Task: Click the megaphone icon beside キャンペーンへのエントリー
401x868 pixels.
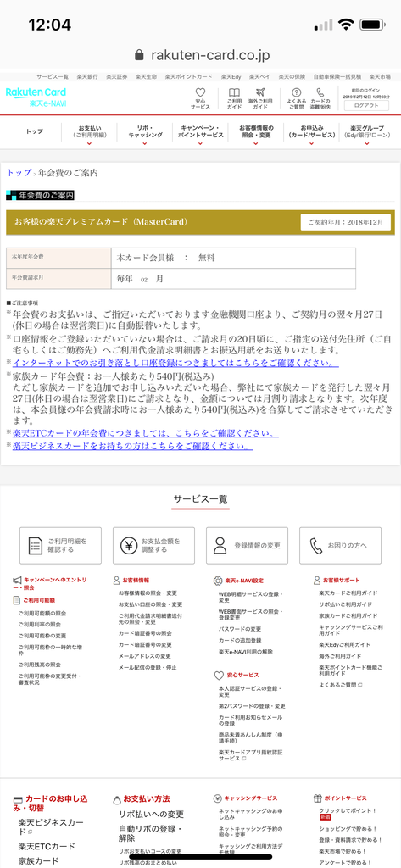Action: 17,580
